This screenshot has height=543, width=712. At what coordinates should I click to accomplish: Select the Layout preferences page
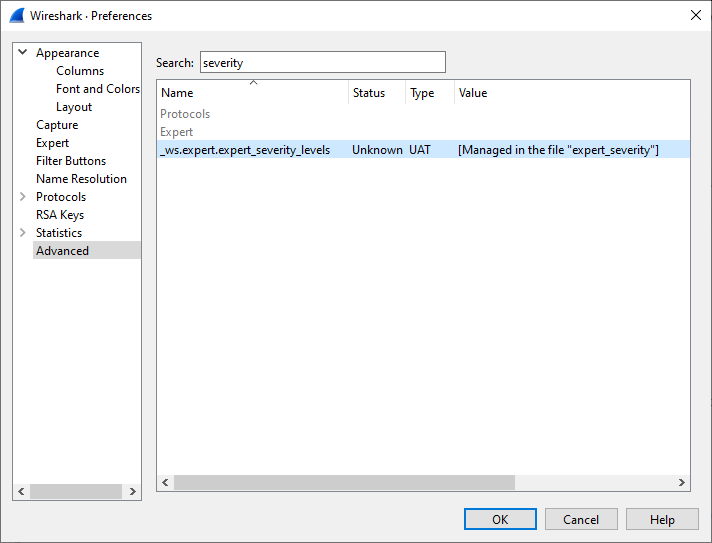(x=74, y=107)
